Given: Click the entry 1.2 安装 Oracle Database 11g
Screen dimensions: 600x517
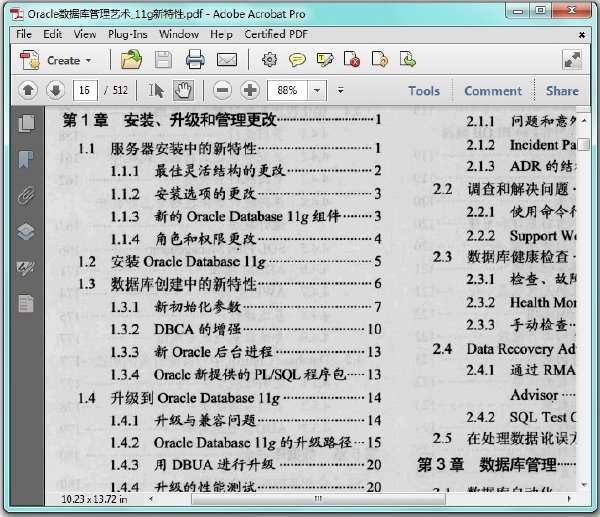Looking at the screenshot, I should point(230,261).
